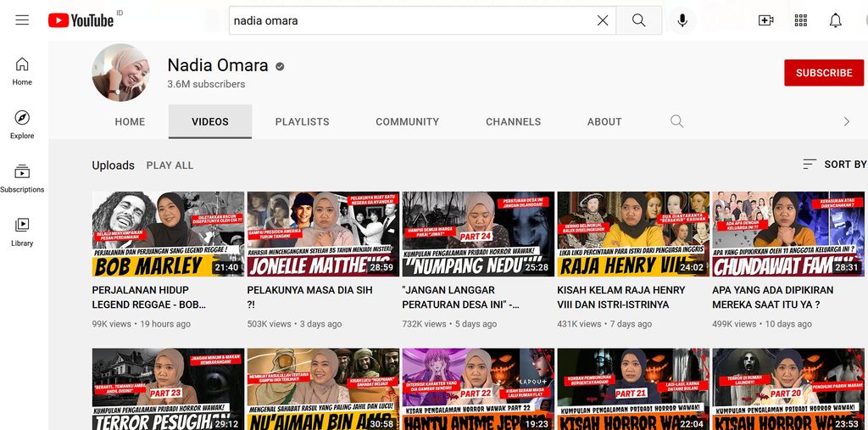This screenshot has width=868, height=430.
Task: Open the create video icon
Action: coord(765,20)
